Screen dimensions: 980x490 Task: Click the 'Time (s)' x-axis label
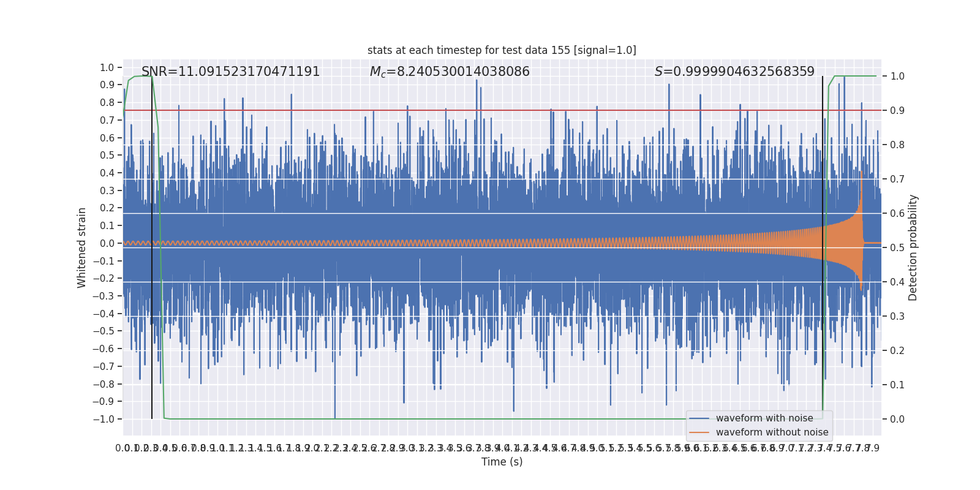point(502,462)
